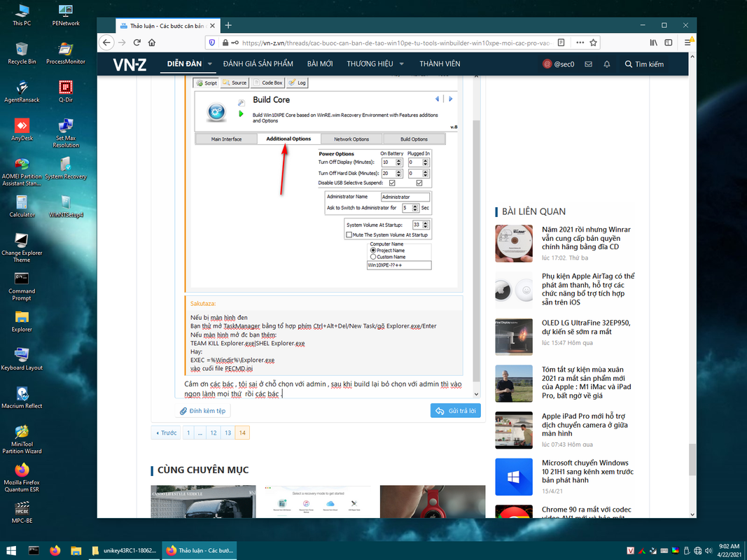Image resolution: width=747 pixels, height=560 pixels.
Task: Click Tìm kiếm search button
Action: point(644,64)
